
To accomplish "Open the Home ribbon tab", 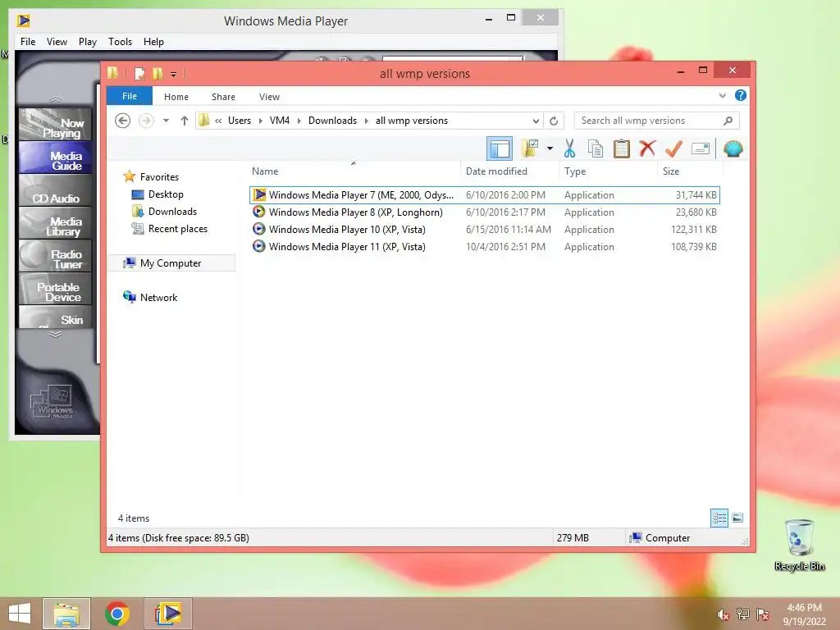I will click(176, 97).
